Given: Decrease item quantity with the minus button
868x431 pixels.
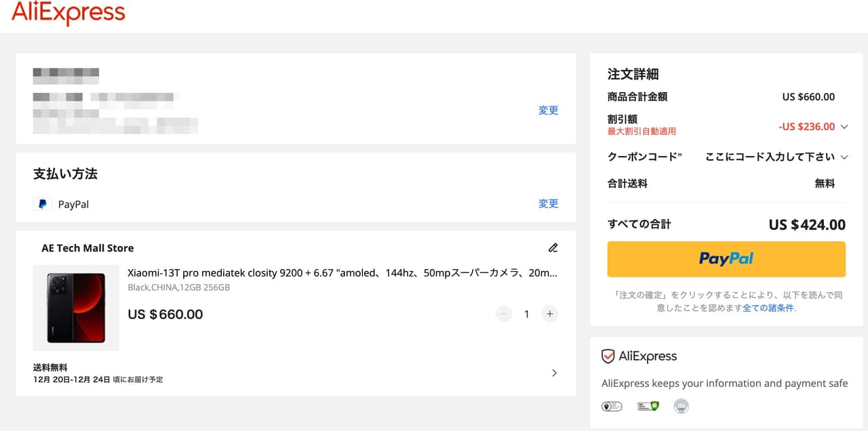Looking at the screenshot, I should pyautogui.click(x=503, y=314).
